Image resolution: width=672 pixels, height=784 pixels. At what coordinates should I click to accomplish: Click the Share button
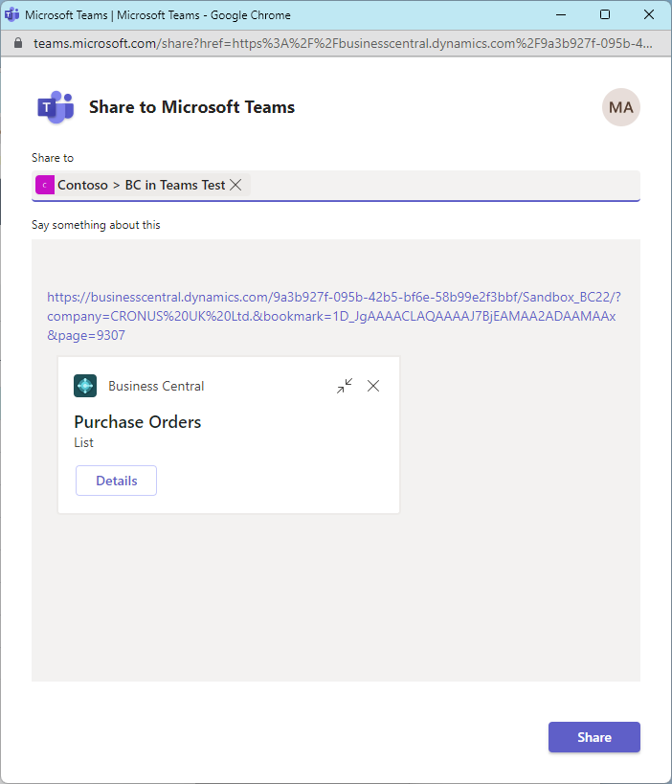click(x=594, y=737)
